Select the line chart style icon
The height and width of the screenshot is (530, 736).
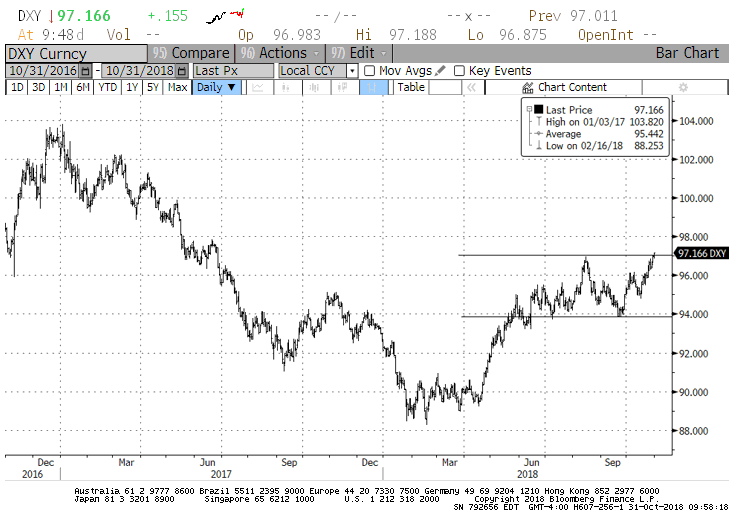click(258, 87)
